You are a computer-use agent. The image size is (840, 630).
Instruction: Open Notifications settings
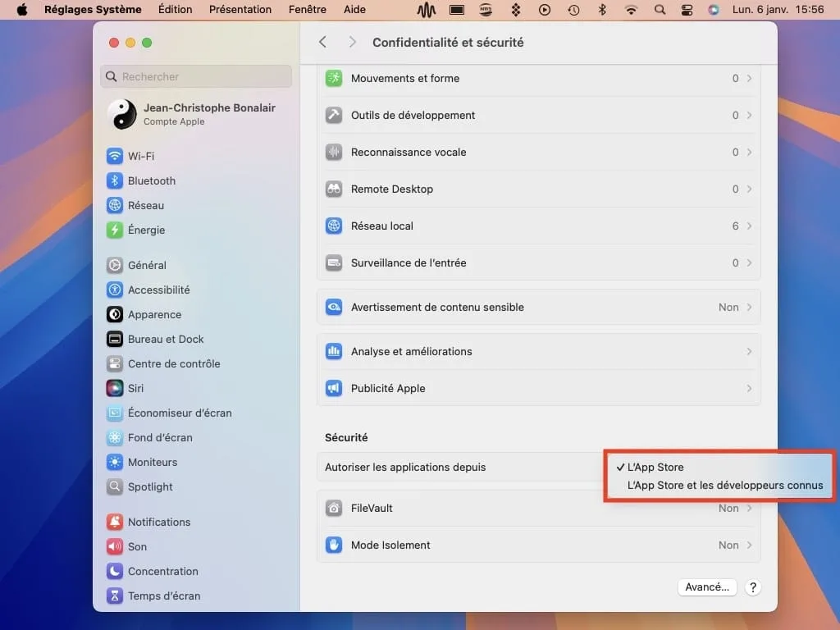[148, 523]
